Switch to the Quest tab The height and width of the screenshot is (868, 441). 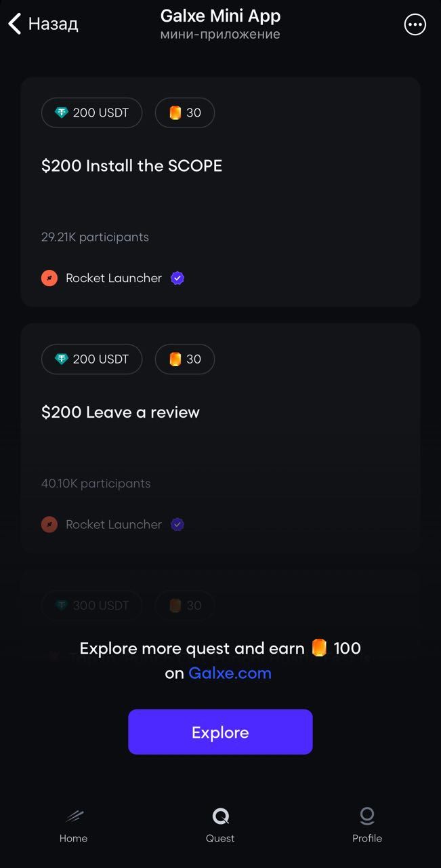click(x=219, y=826)
